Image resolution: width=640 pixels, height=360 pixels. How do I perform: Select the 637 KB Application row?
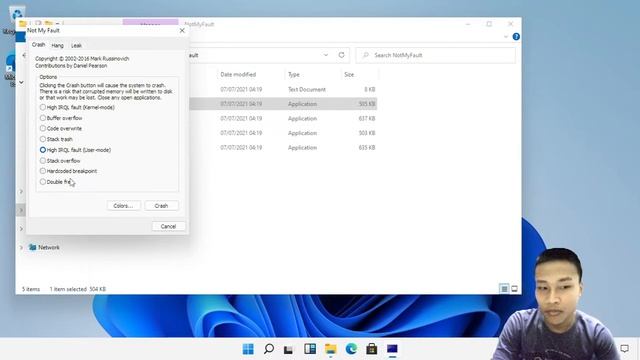[283, 118]
